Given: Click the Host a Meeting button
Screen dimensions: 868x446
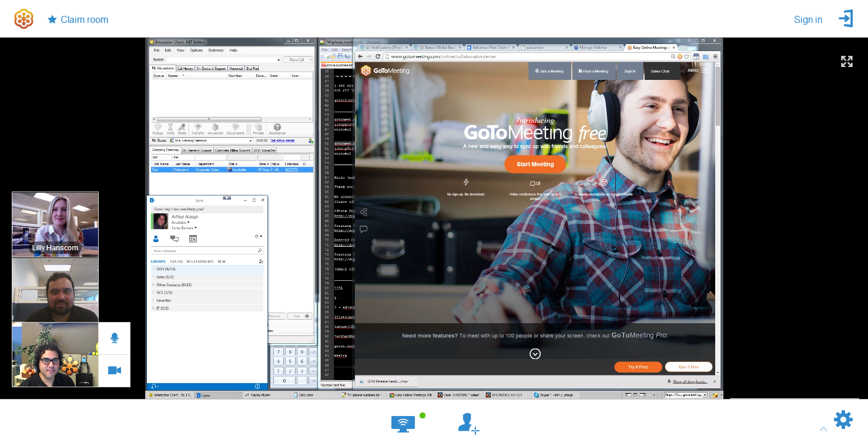Looking at the screenshot, I should (x=593, y=71).
